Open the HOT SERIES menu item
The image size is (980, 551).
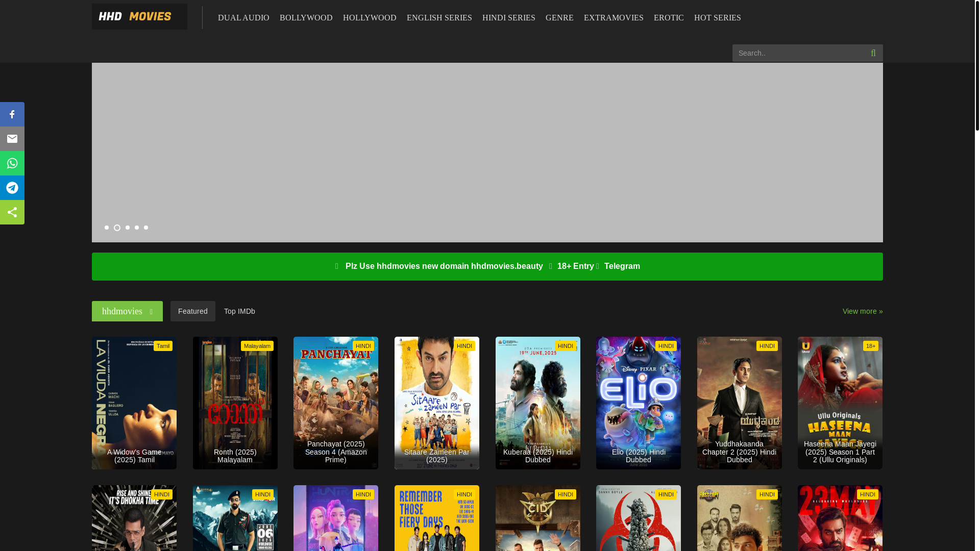pyautogui.click(x=718, y=18)
